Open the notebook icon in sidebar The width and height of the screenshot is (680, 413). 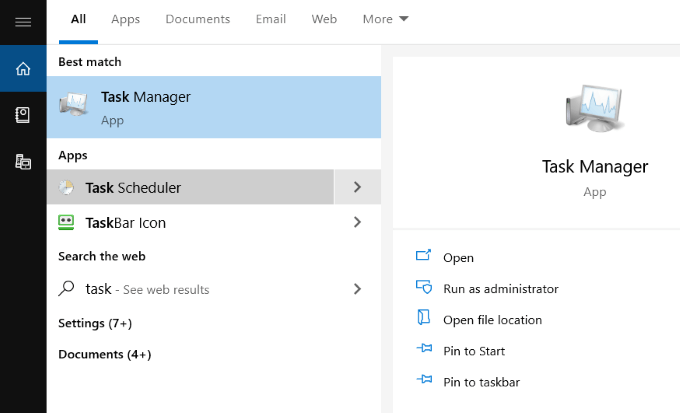click(x=22, y=115)
